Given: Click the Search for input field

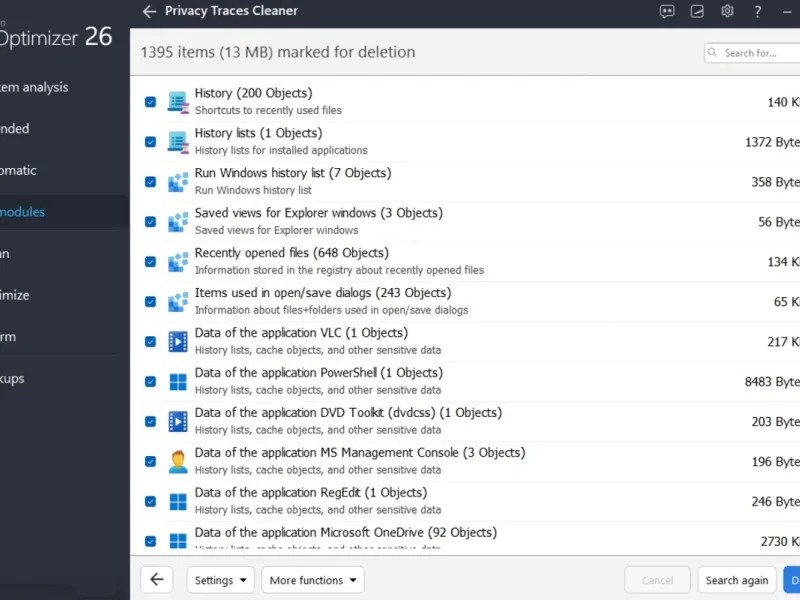Looking at the screenshot, I should pyautogui.click(x=755, y=53).
